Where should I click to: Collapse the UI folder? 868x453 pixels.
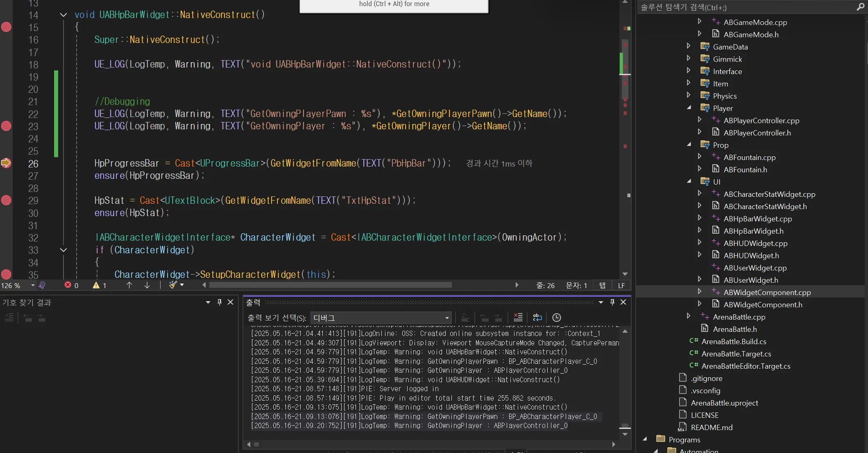pyautogui.click(x=689, y=181)
